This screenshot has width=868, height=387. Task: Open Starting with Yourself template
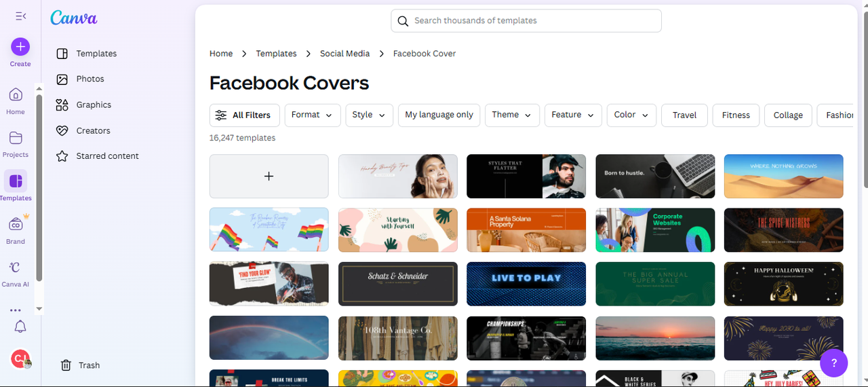[398, 230]
